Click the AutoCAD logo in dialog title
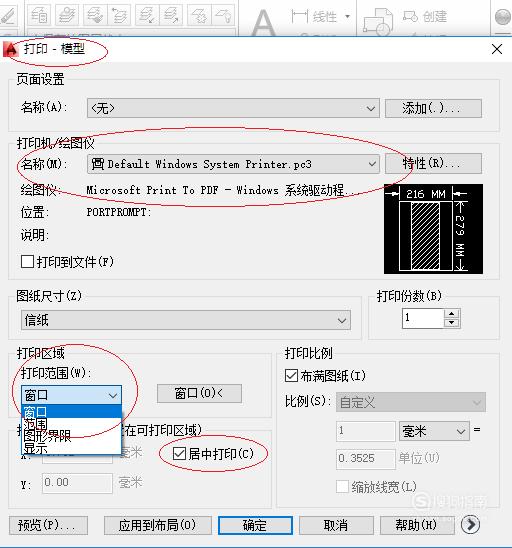Screen dimensions: 512x548 click(10, 49)
